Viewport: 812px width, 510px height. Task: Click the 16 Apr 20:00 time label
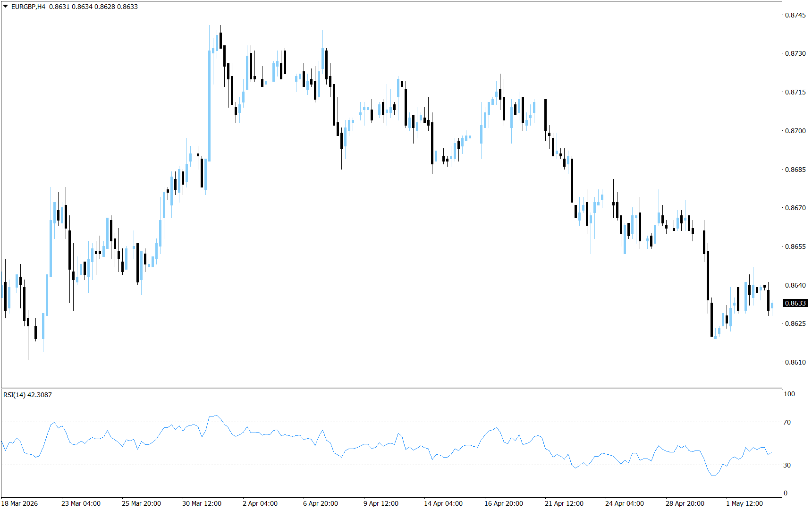click(504, 503)
